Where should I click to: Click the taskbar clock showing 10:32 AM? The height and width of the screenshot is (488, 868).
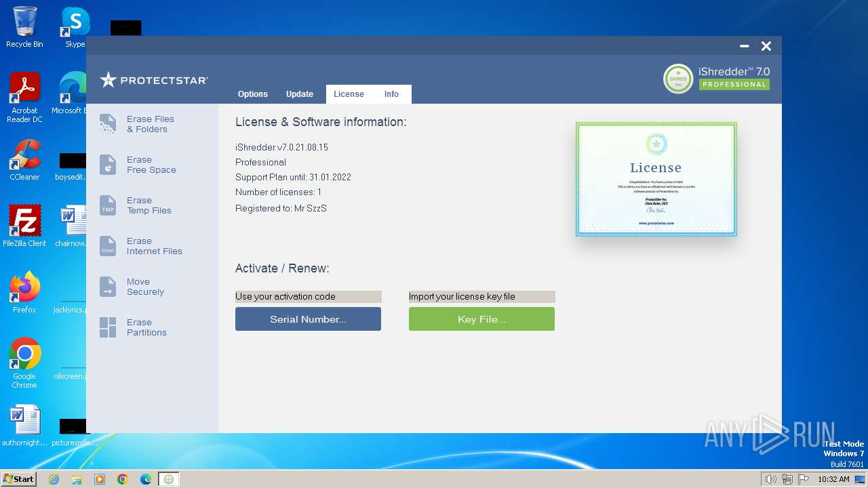coord(833,479)
